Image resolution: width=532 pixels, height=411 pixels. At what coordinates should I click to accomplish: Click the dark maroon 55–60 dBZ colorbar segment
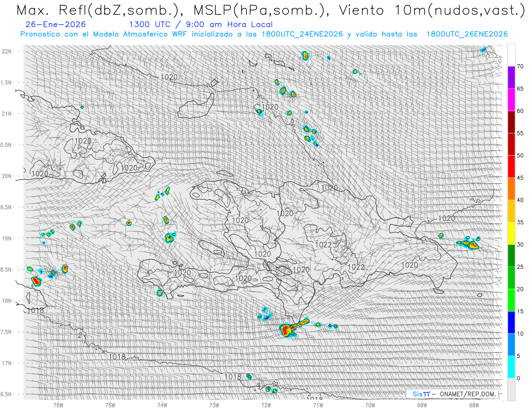[x=511, y=122]
